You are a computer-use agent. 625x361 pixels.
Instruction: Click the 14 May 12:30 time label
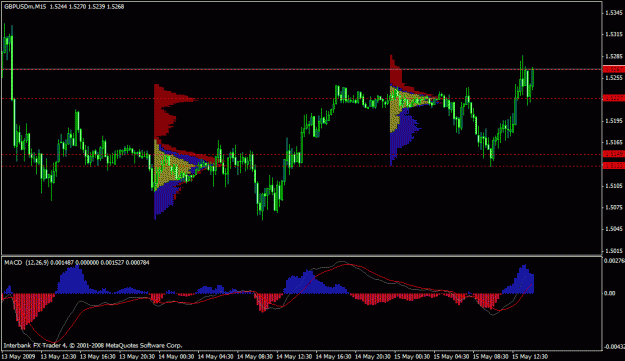coord(295,357)
